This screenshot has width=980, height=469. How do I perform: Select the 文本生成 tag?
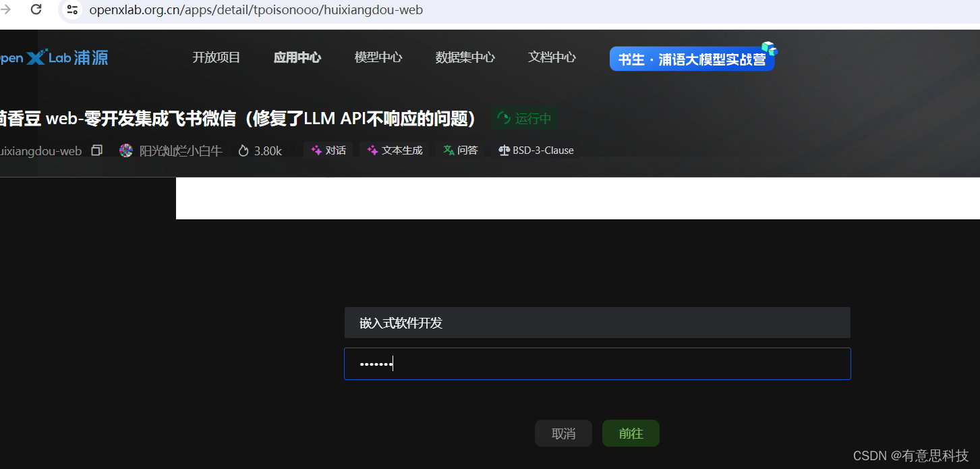coord(395,150)
